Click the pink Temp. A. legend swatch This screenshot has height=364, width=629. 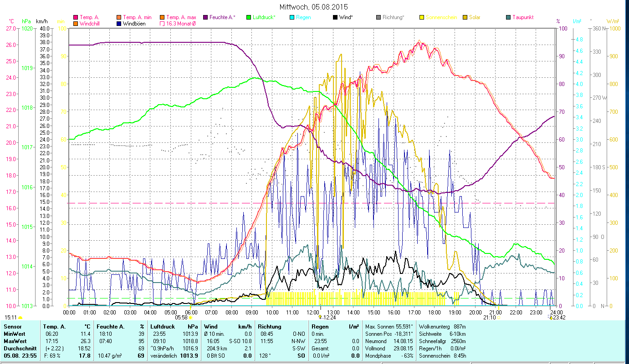[x=76, y=17]
